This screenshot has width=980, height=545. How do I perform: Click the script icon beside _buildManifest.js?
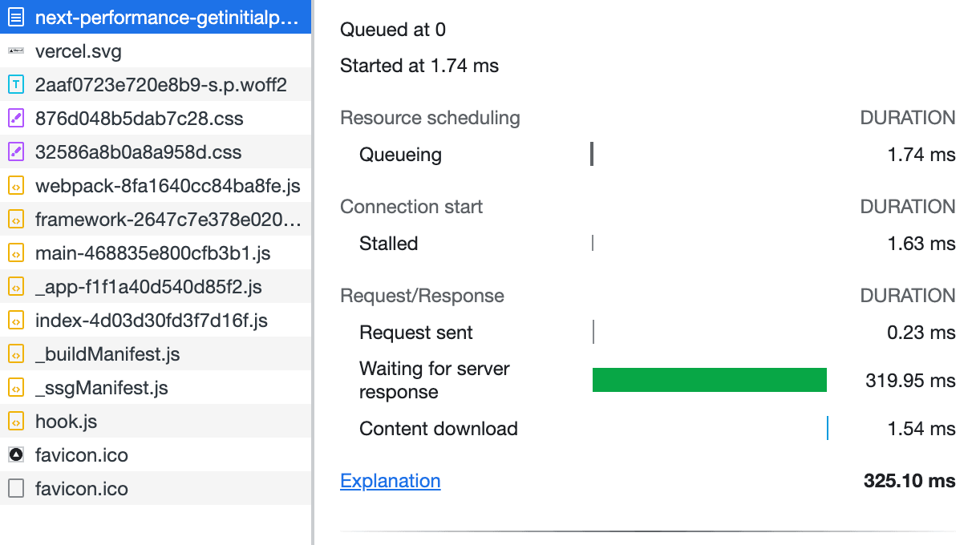tap(16, 354)
